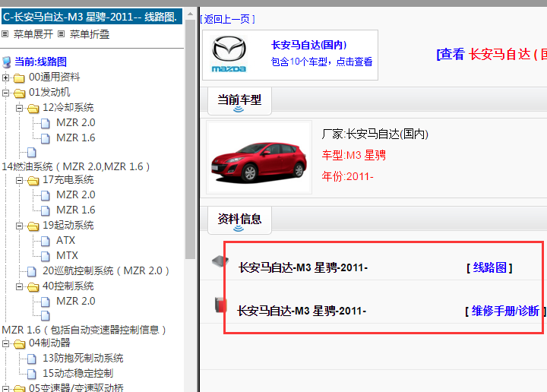Click the 17充电系统 folder icon
The image size is (547, 392).
point(33,180)
